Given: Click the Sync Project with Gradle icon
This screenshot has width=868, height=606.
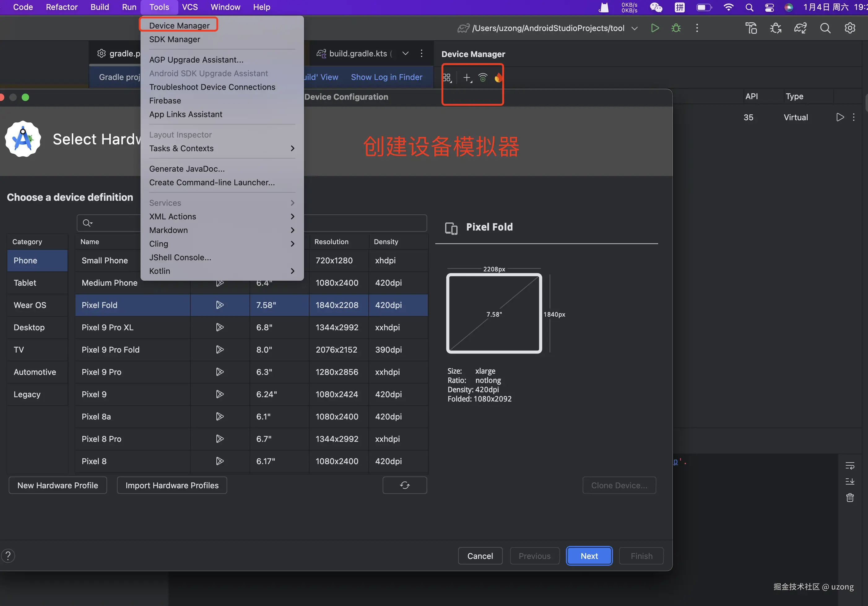Looking at the screenshot, I should pos(800,28).
